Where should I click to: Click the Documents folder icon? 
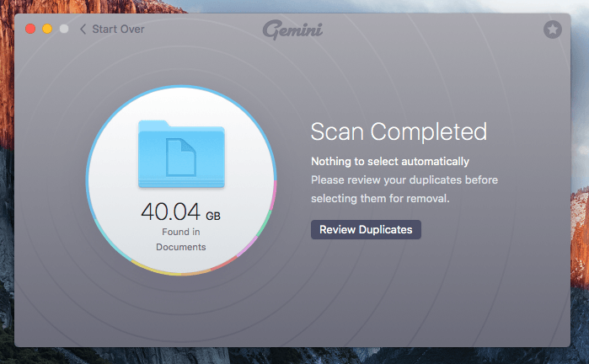click(x=181, y=153)
